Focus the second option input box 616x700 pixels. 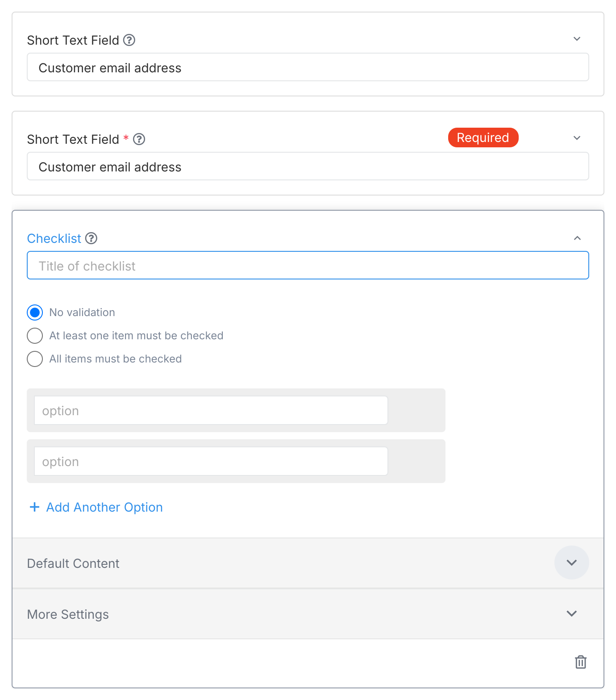[211, 461]
